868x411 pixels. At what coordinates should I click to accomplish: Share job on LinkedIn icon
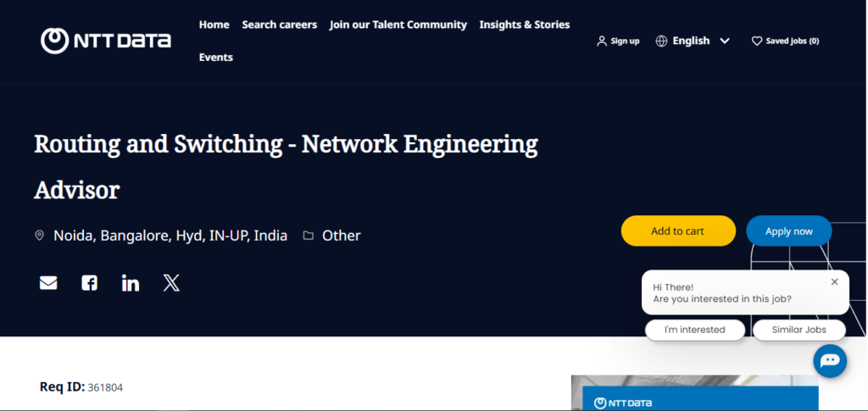[x=130, y=283]
